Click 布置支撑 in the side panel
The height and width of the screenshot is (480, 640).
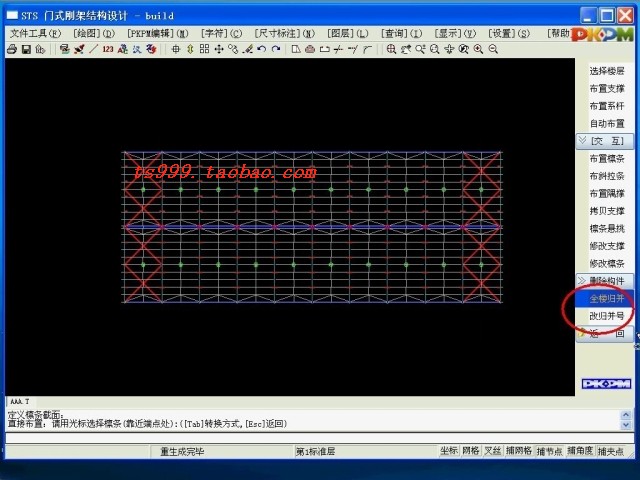tap(607, 89)
